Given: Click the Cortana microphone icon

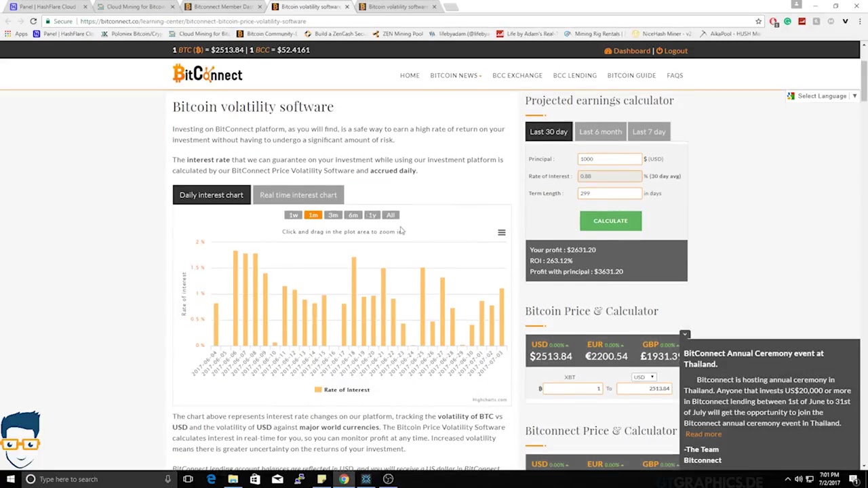Looking at the screenshot, I should 167,479.
